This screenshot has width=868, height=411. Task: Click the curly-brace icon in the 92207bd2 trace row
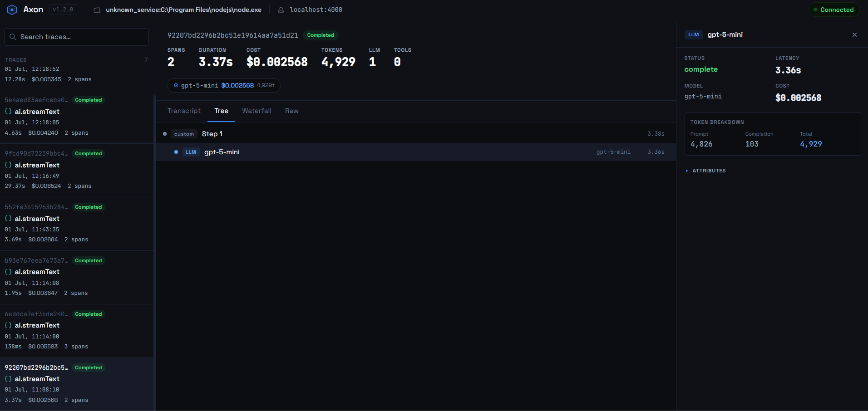click(x=8, y=379)
